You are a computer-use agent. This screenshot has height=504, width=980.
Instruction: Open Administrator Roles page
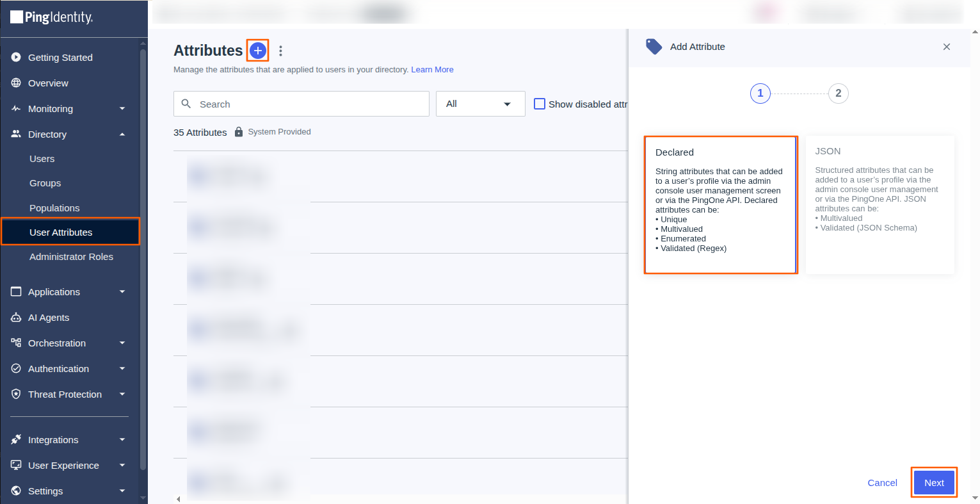click(x=70, y=257)
